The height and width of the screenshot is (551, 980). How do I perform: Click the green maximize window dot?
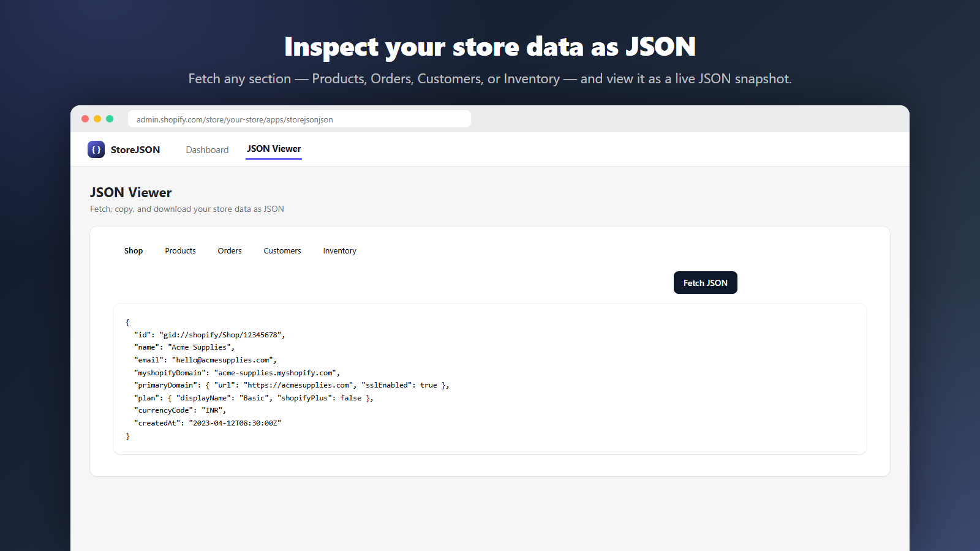(110, 119)
